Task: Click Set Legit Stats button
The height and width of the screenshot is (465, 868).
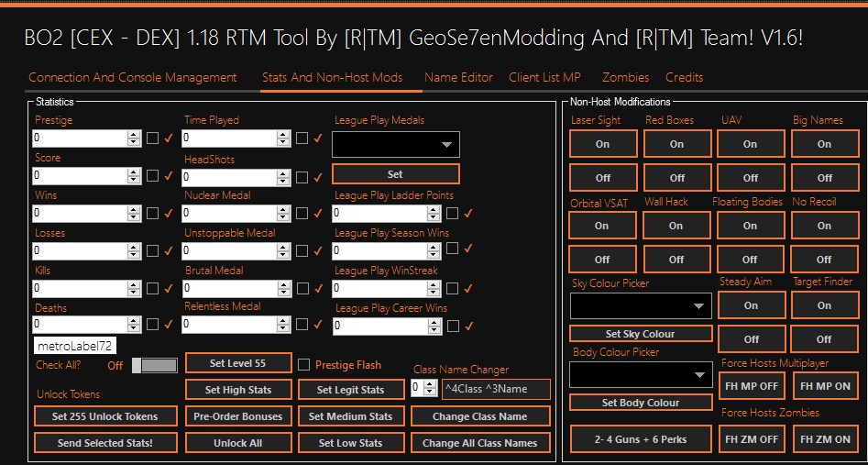Action: click(x=351, y=390)
